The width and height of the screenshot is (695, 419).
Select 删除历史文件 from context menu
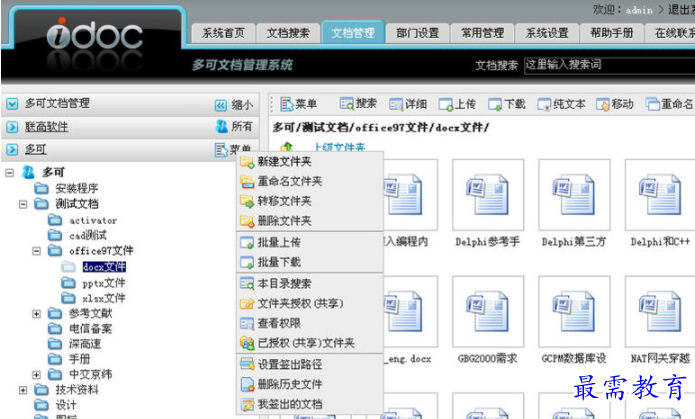click(x=310, y=384)
